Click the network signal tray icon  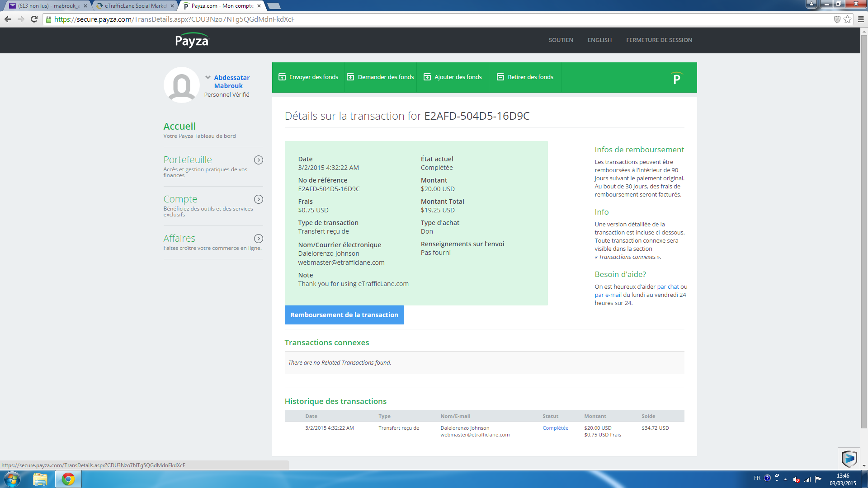tap(807, 479)
